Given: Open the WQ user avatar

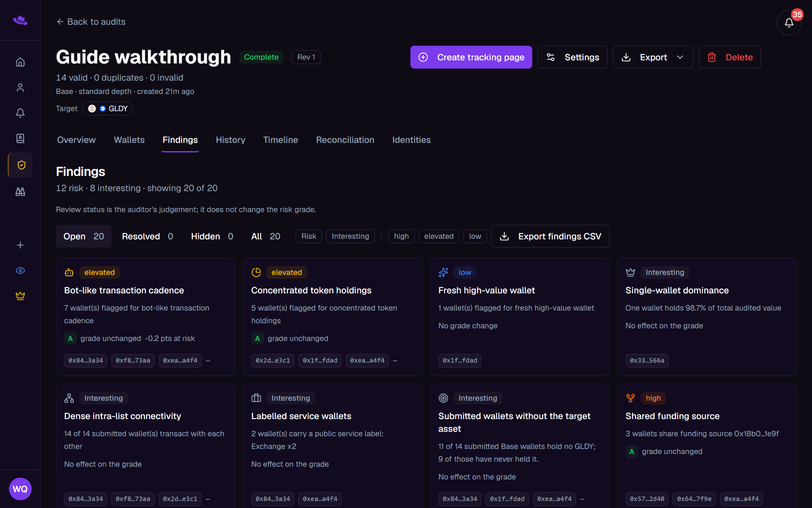Looking at the screenshot, I should [20, 489].
